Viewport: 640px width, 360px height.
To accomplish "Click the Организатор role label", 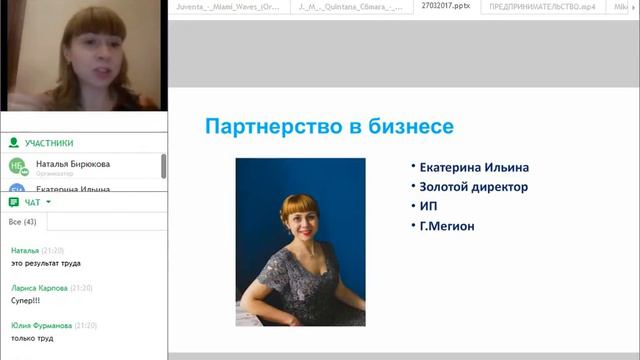I will [x=54, y=173].
